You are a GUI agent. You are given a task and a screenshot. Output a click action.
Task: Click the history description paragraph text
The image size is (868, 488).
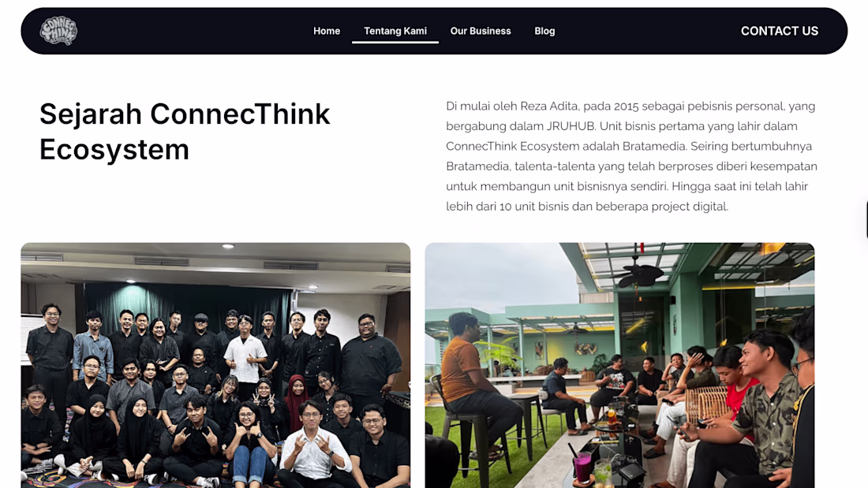coord(631,156)
